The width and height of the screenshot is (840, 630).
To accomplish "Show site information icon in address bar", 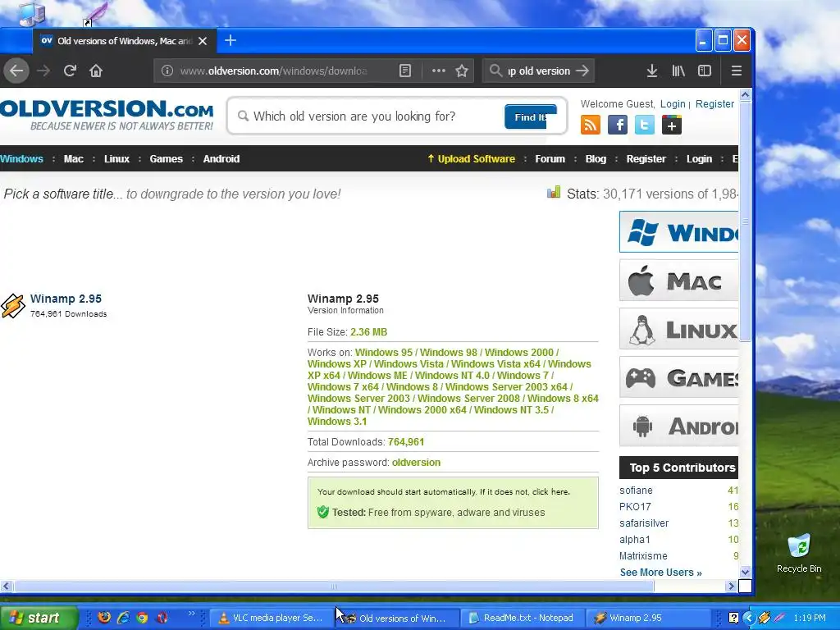I will point(167,71).
